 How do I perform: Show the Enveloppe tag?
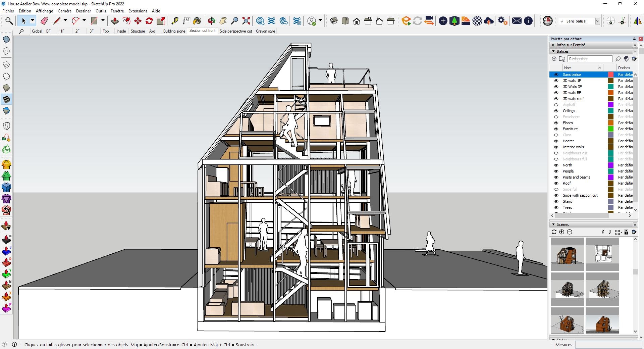556,117
